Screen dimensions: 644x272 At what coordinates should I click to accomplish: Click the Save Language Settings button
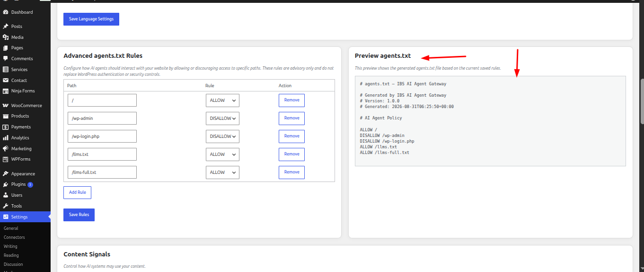pos(91,19)
